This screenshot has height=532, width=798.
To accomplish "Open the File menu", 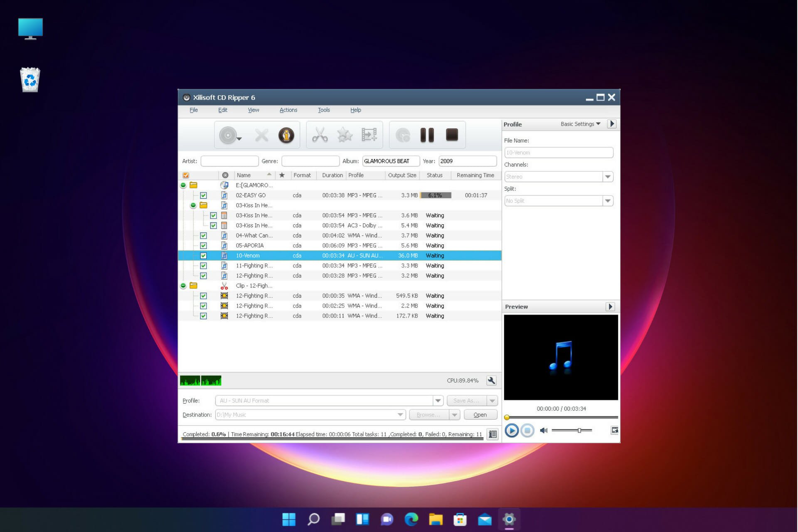I will coord(194,110).
